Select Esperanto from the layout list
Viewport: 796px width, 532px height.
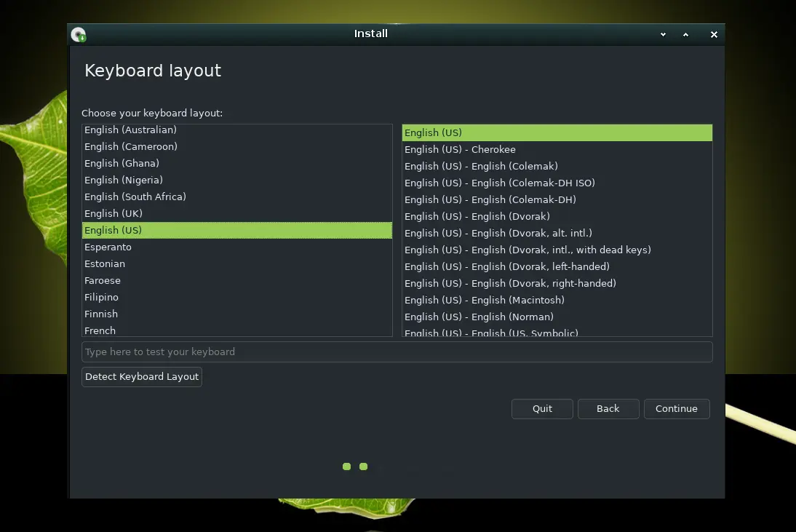click(x=108, y=247)
